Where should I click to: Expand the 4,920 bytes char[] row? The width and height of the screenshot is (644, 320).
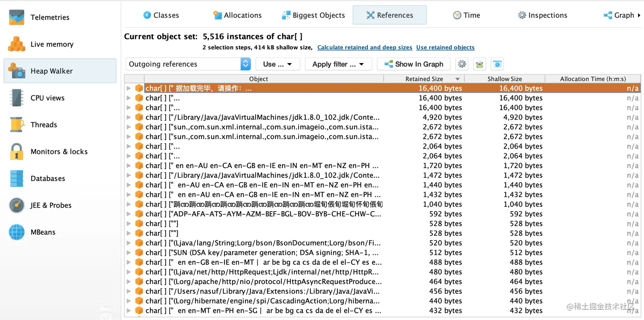coord(129,117)
